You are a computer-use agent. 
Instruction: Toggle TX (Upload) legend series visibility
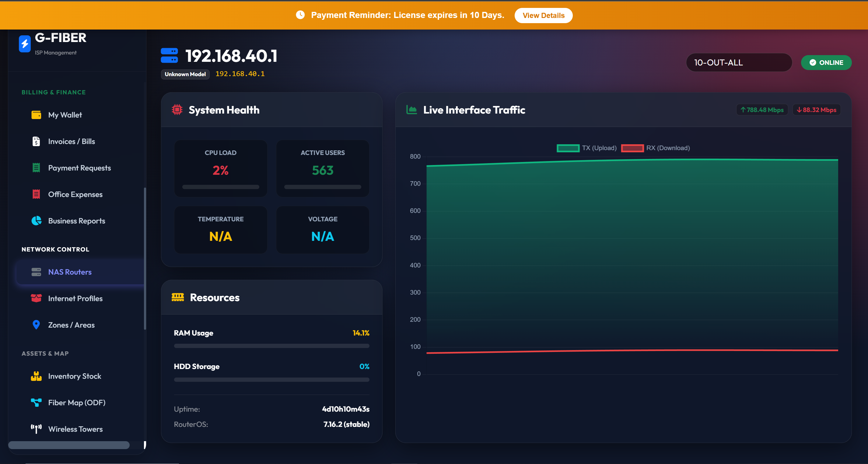(586, 148)
